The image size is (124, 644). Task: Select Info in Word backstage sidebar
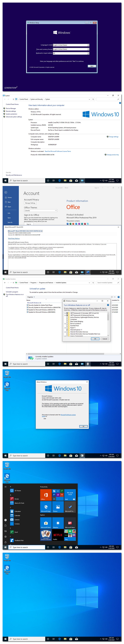point(9,213)
